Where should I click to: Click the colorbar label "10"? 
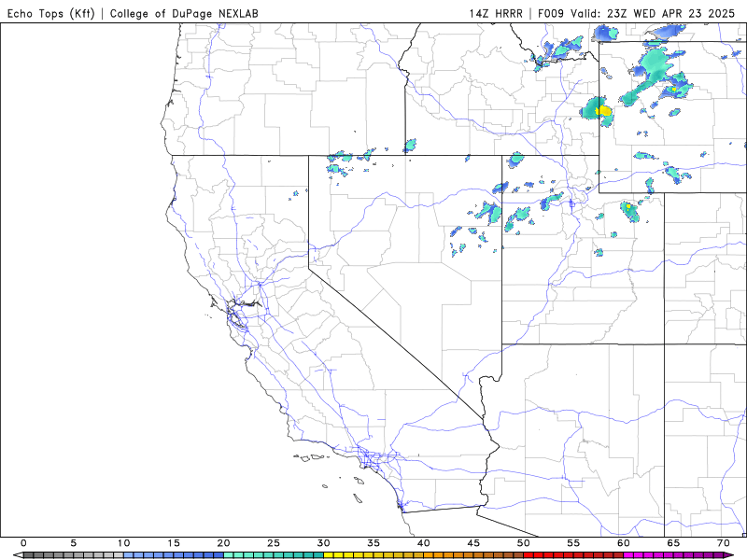click(123, 543)
